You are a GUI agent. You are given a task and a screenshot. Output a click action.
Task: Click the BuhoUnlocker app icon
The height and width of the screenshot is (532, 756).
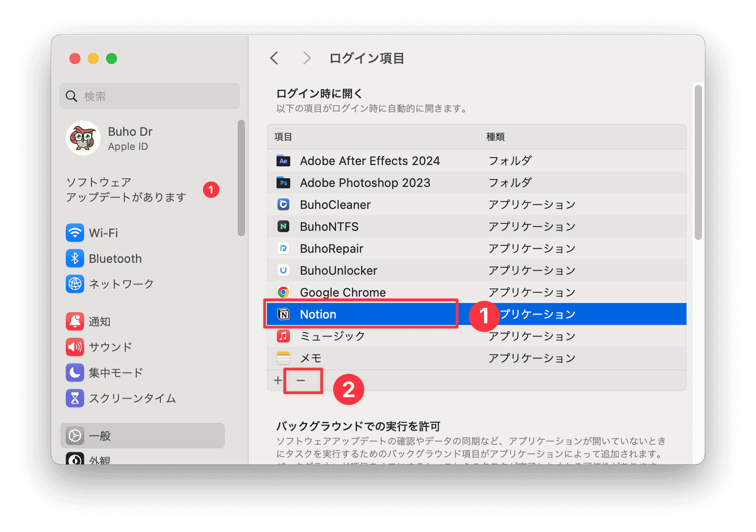tap(283, 270)
